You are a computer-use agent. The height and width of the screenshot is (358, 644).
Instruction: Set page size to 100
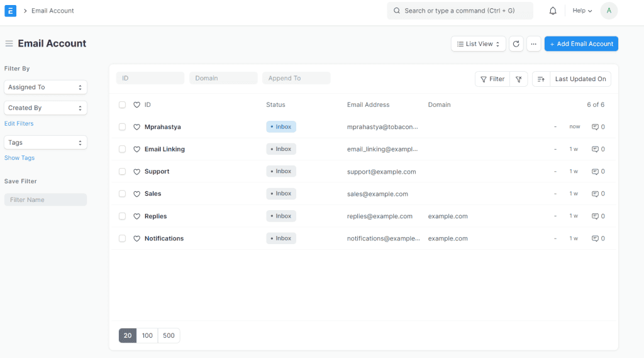147,336
